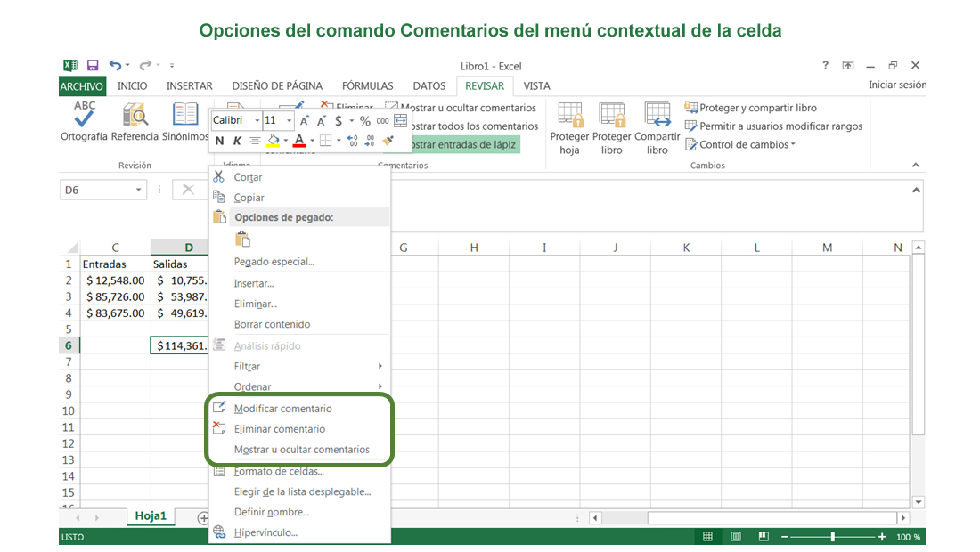
Task: Click the Normal view icon in status bar
Action: (707, 536)
